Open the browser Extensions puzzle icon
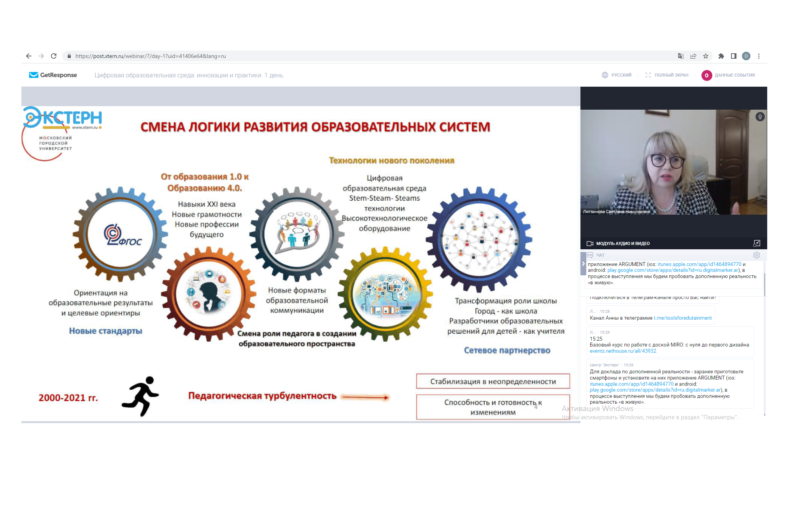 pyautogui.click(x=721, y=56)
